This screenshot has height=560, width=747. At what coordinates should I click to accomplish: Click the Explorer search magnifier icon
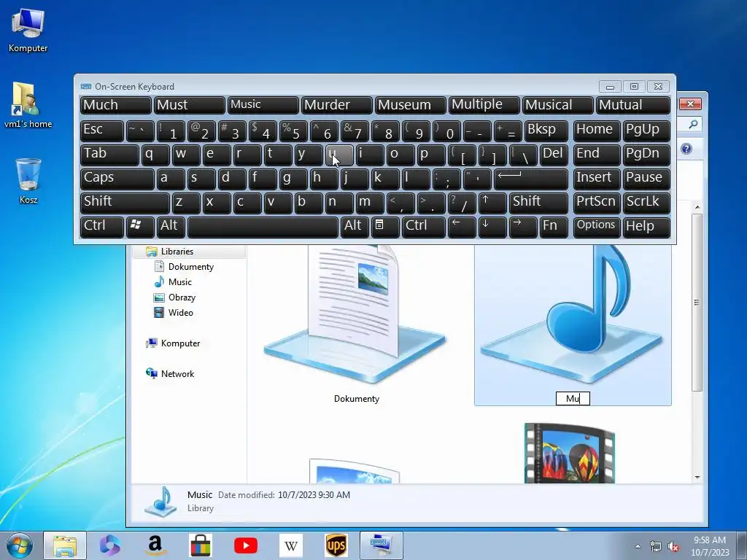coord(693,124)
